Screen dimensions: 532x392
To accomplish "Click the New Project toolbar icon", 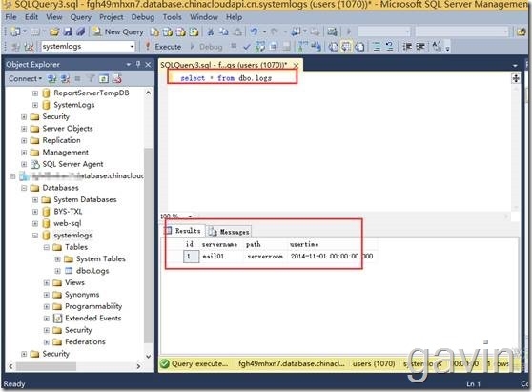I will [x=15, y=31].
